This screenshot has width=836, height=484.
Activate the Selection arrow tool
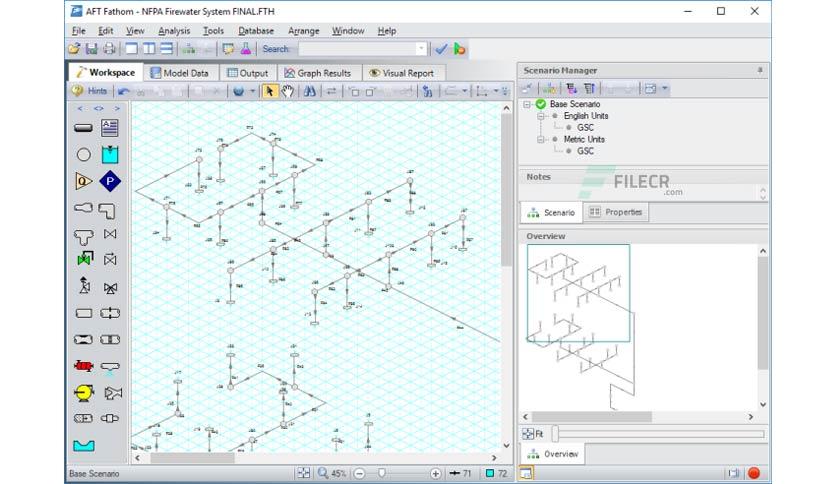point(269,91)
